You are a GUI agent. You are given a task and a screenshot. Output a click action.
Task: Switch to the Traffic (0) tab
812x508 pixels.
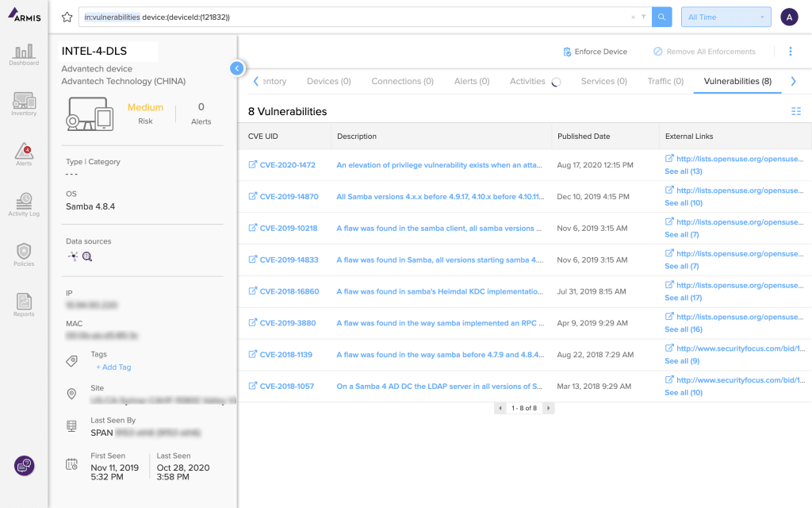click(x=665, y=82)
